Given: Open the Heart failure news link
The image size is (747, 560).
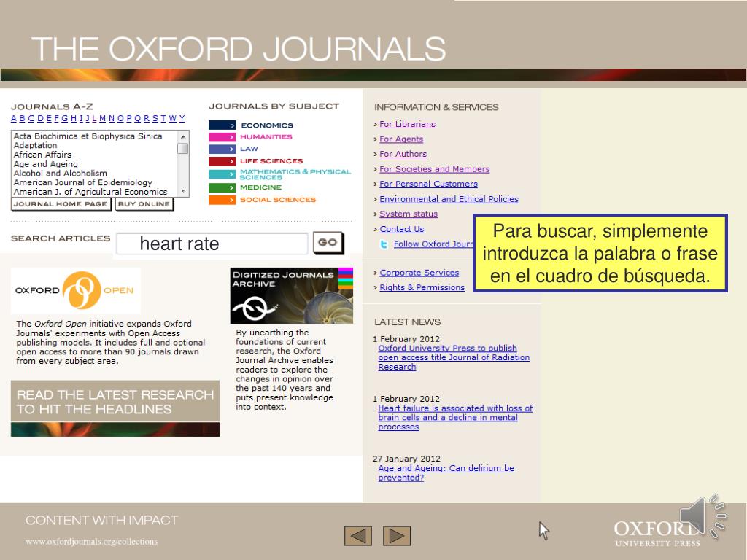Looking at the screenshot, I should click(x=455, y=418).
